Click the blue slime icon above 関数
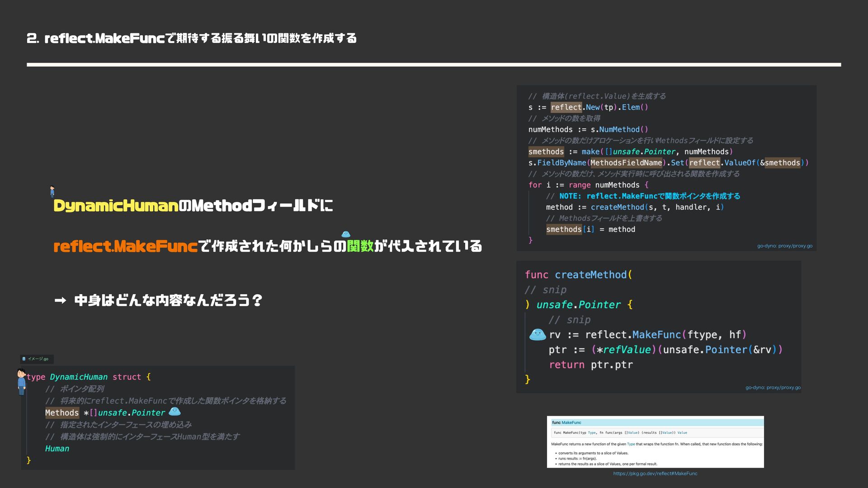This screenshot has width=868, height=488. click(346, 234)
